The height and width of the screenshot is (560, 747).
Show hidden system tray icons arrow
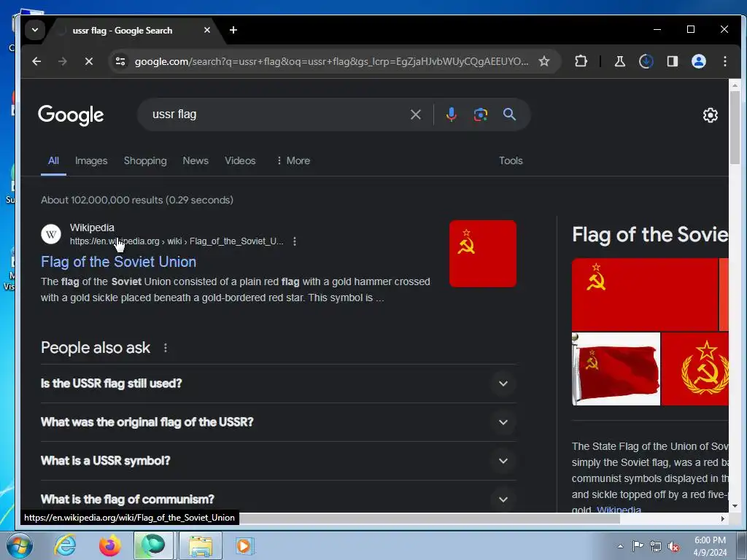click(620, 546)
